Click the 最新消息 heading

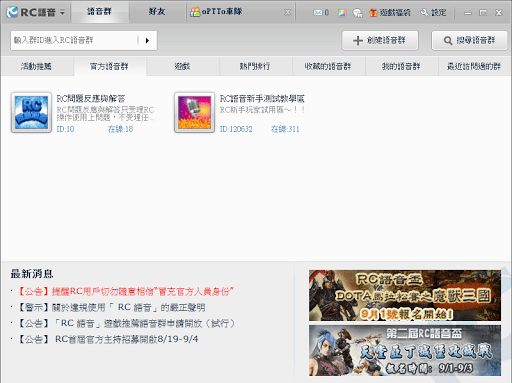pos(32,274)
